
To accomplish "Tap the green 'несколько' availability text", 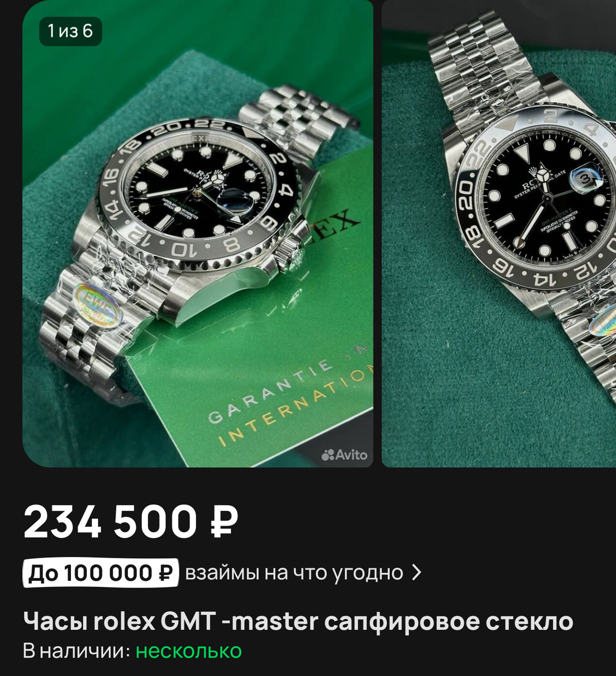I will point(189,651).
